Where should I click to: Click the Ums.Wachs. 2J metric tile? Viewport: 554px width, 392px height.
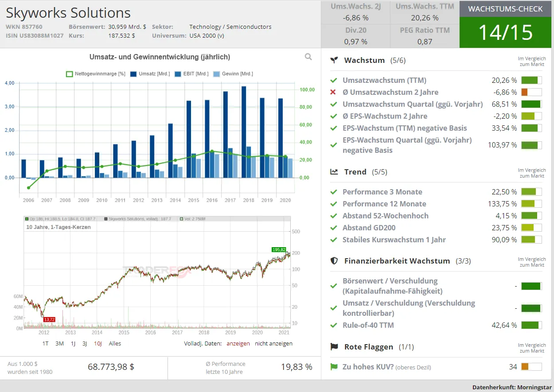coord(355,12)
